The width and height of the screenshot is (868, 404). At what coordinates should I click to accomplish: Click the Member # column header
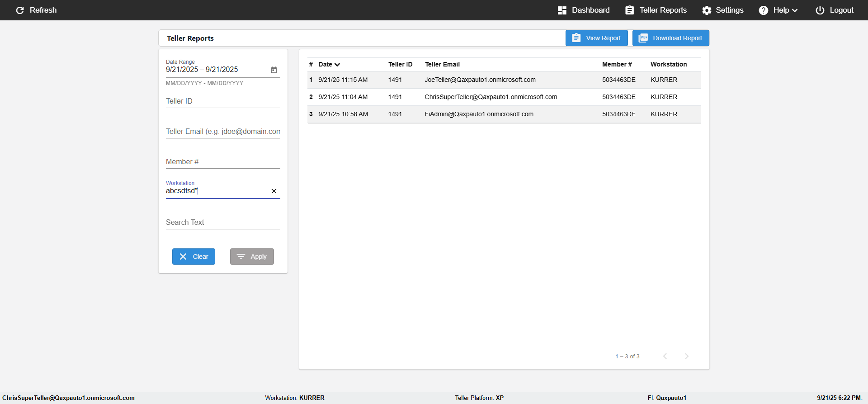pos(617,64)
